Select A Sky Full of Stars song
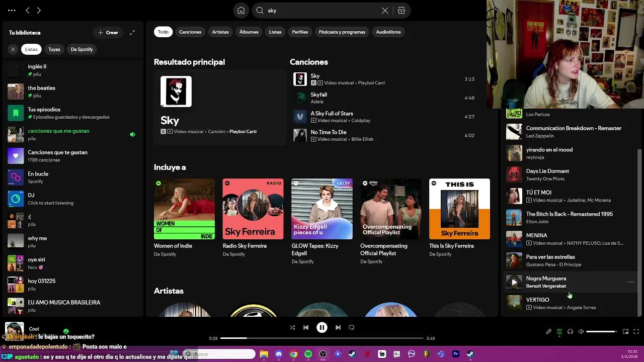644x362 pixels. tap(385, 117)
